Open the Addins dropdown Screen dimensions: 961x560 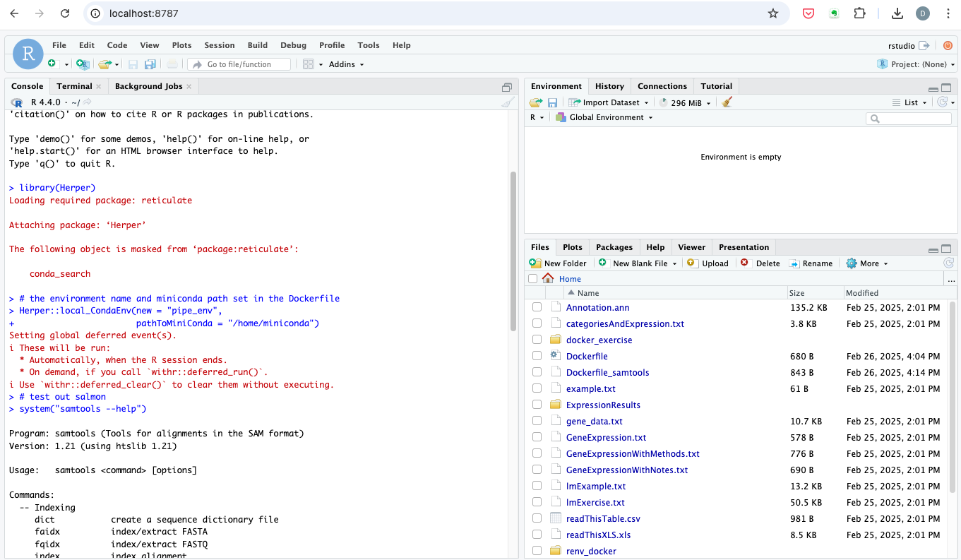(x=346, y=64)
